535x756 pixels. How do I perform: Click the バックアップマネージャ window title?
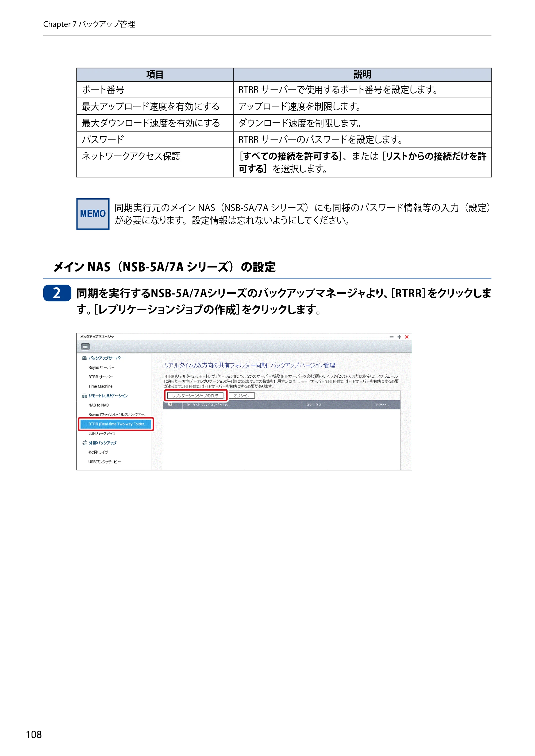pyautogui.click(x=97, y=336)
